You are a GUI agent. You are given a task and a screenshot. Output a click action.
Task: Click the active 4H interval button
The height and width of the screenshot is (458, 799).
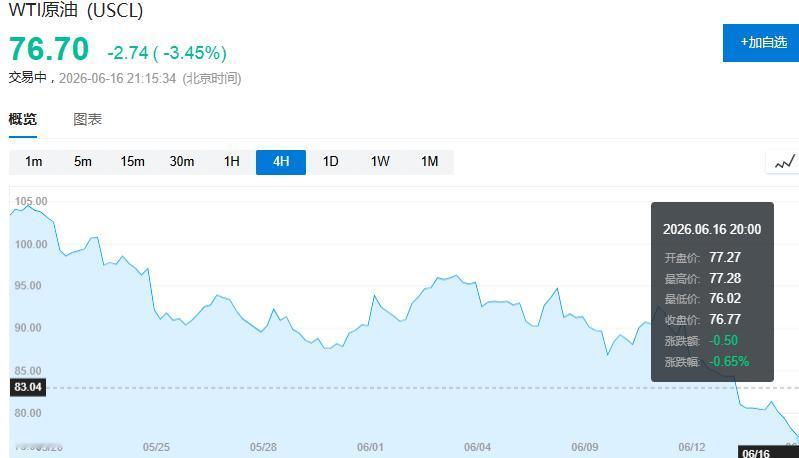pos(281,162)
